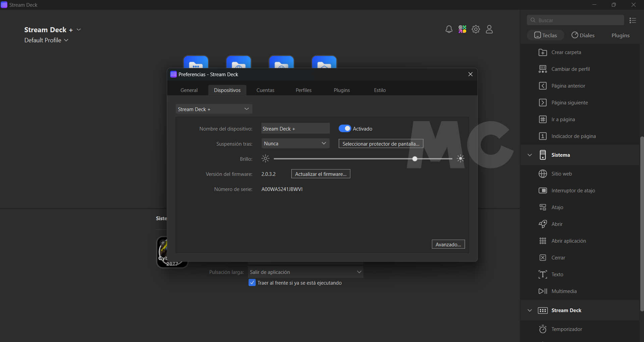Click the Avanzado button

[x=448, y=244]
